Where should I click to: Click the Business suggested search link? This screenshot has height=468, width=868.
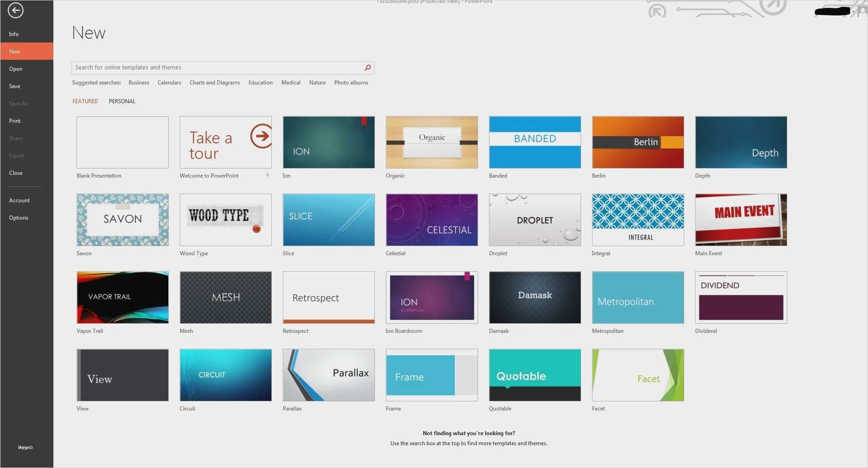pos(139,83)
